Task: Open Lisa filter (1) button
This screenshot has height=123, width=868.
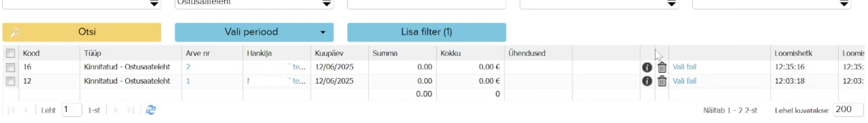Action: pos(426,32)
